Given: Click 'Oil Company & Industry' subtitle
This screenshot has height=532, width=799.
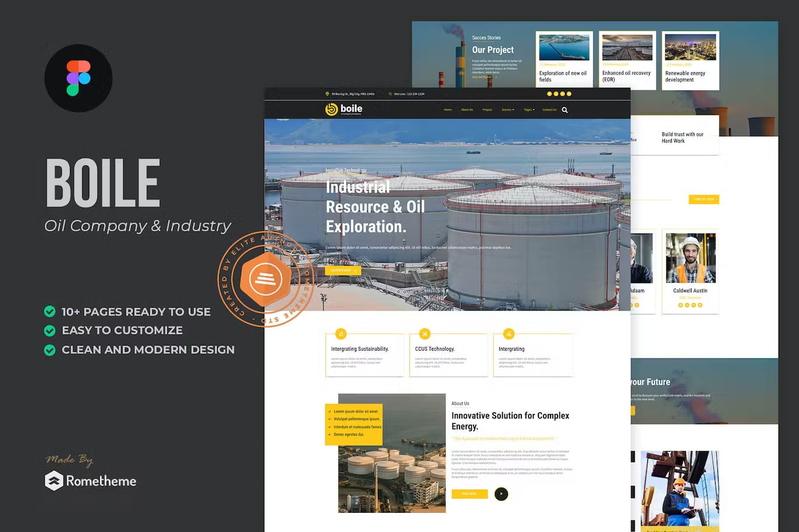Looking at the screenshot, I should [138, 226].
